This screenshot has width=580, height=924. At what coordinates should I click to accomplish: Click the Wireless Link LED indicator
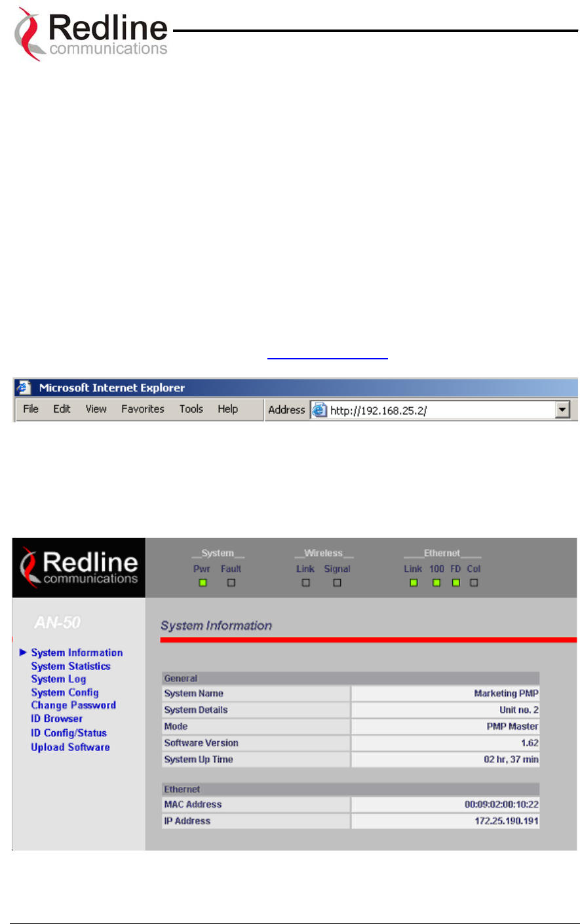click(305, 583)
